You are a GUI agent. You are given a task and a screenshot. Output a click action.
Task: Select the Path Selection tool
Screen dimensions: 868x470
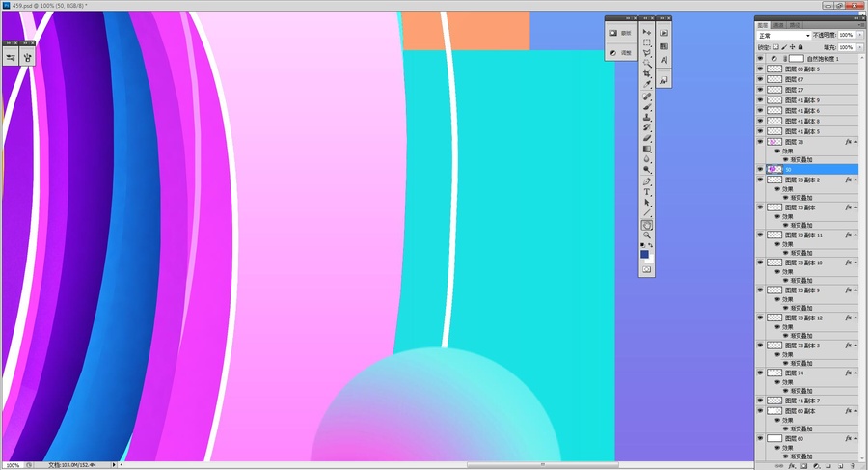(646, 203)
